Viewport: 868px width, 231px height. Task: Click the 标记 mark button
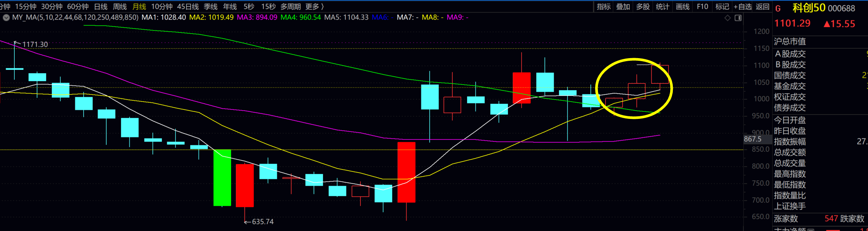coord(722,6)
